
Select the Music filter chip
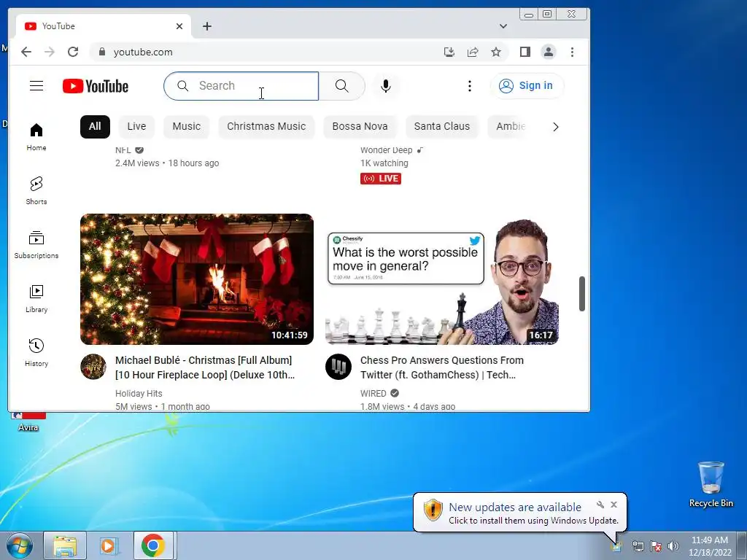pos(186,126)
